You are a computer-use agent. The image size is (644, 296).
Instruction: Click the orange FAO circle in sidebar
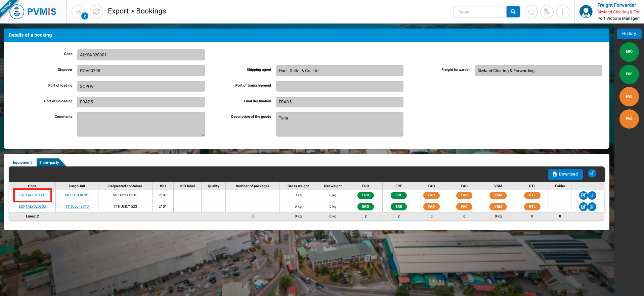629,97
